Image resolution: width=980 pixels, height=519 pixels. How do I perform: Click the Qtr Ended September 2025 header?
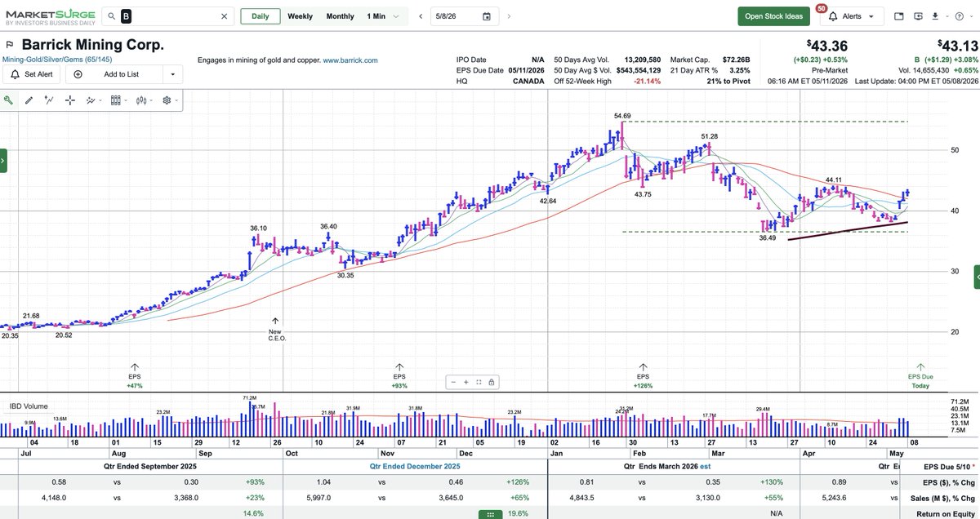[x=149, y=467]
